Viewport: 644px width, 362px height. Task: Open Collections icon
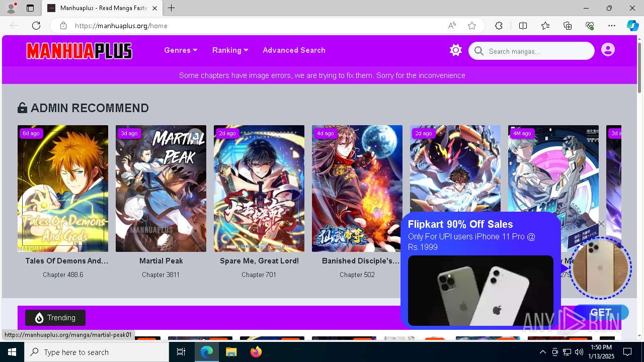(x=568, y=26)
